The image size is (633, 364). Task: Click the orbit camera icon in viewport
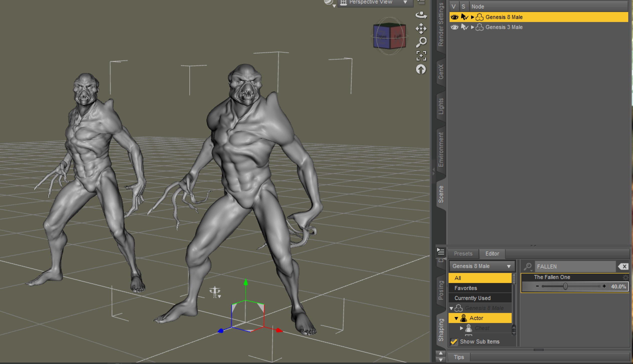(x=421, y=15)
